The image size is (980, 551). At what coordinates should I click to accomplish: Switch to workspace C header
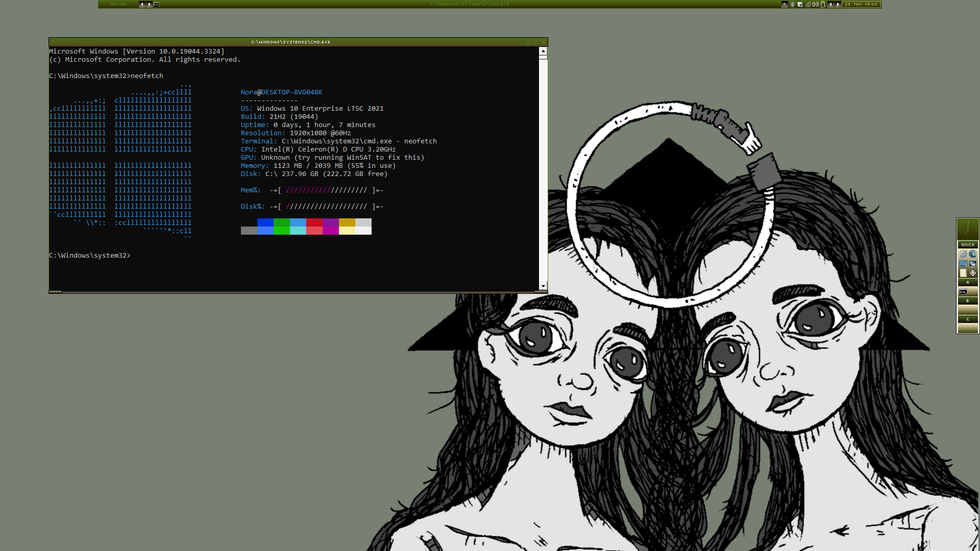point(968,319)
